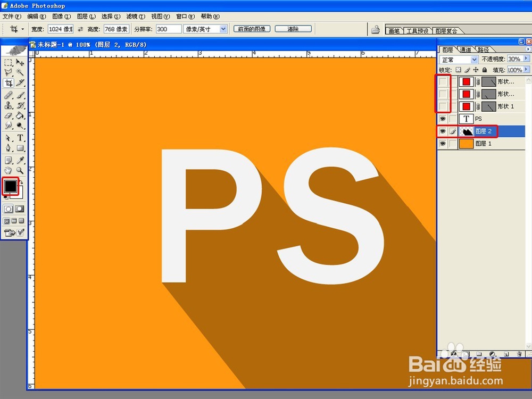The image size is (532, 399).
Task: Create a new folder group in the Layers panel
Action: pyautogui.click(x=479, y=354)
